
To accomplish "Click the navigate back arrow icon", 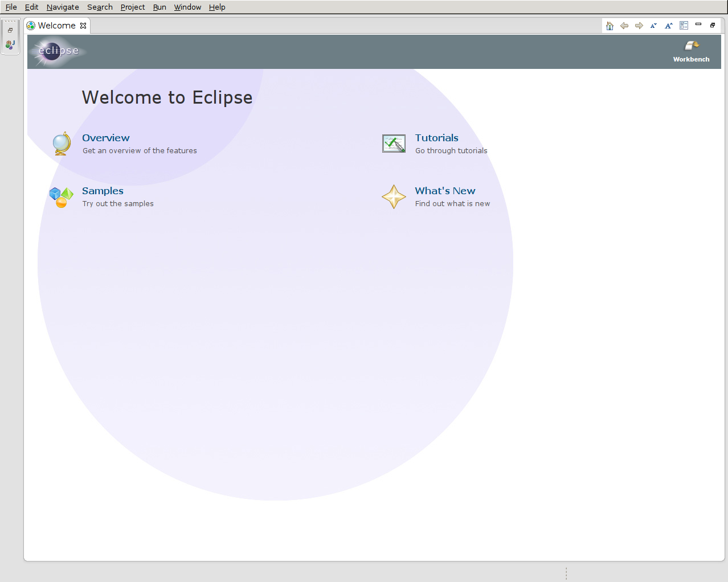I will [x=624, y=26].
